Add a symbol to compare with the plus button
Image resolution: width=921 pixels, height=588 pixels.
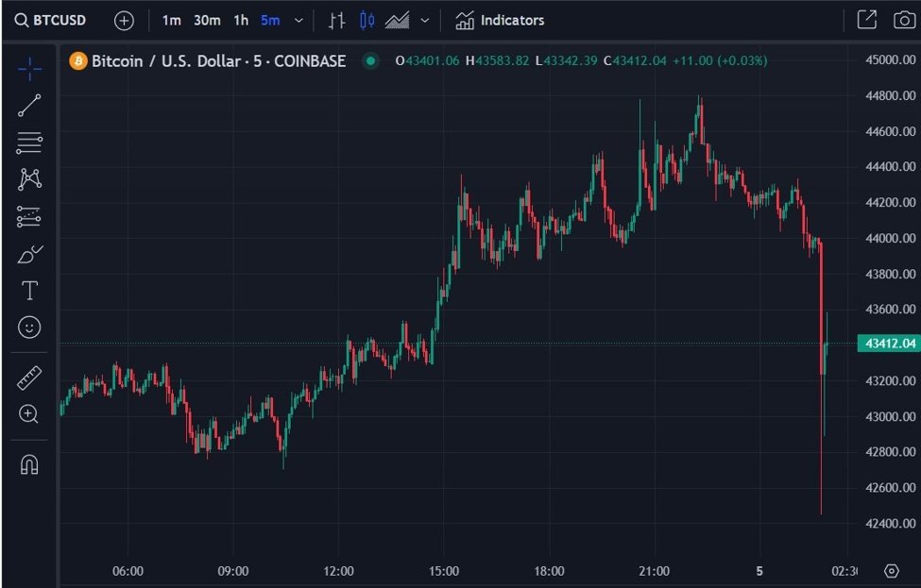point(124,21)
